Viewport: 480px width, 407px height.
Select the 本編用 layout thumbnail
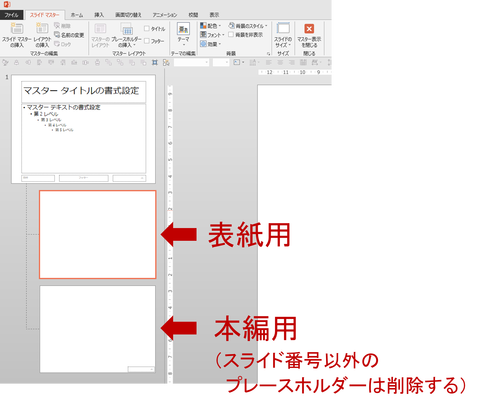[x=98, y=329]
